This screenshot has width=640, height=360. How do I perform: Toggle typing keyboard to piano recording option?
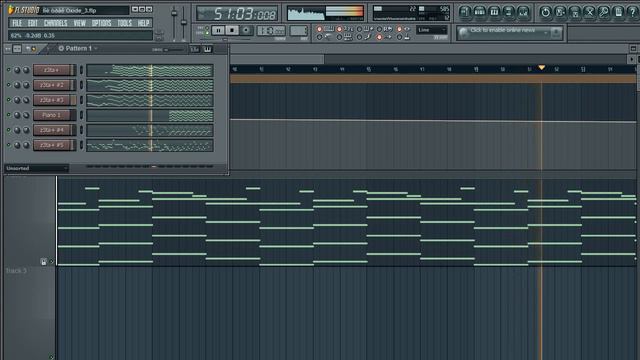click(320, 29)
